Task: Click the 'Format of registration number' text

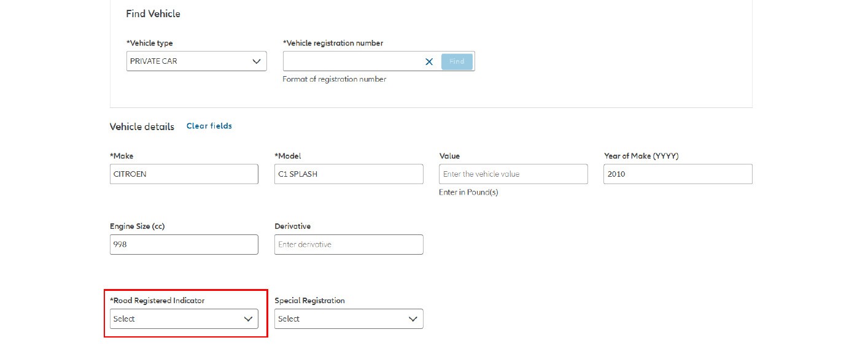Action: (335, 79)
